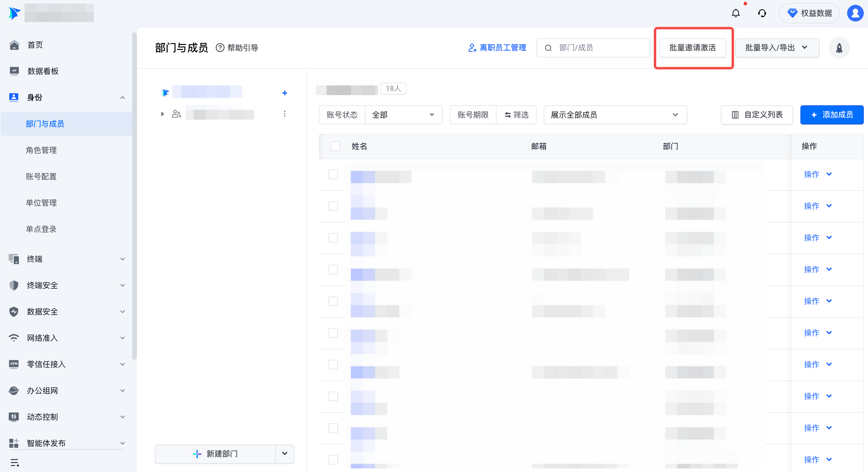
Task: Check the third member row checkbox
Action: tap(333, 238)
